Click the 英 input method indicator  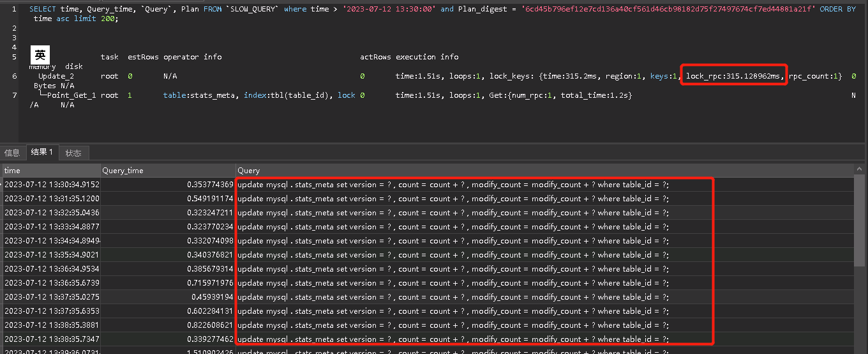click(x=40, y=55)
